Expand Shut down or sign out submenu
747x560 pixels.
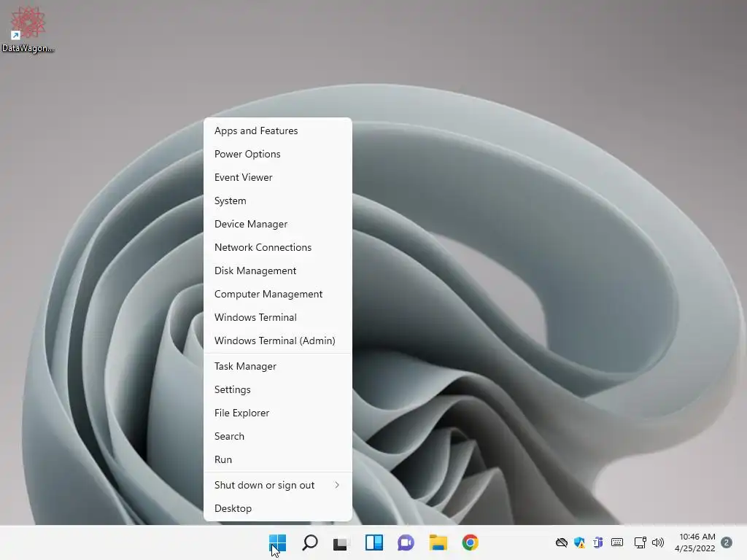[278, 485]
